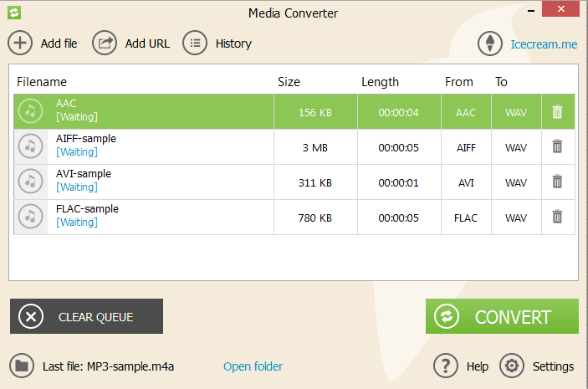Screen dimensions: 588x389
Task: Click the 780 KB size cell
Action: point(315,218)
